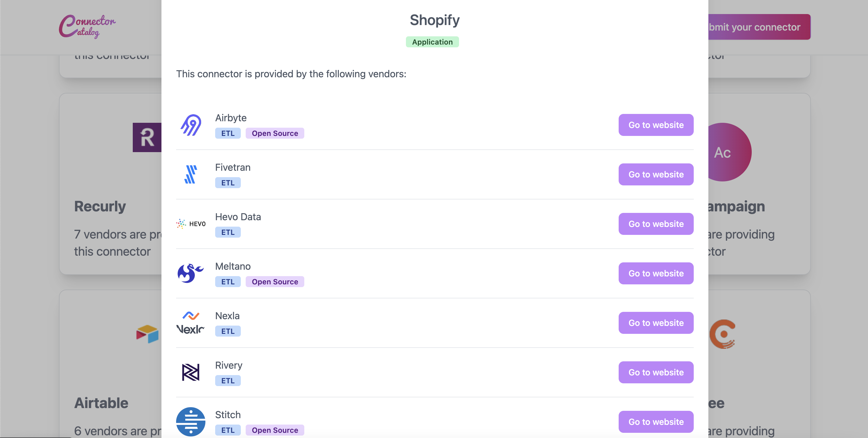Viewport: 868px width, 438px height.
Task: Click the Rivery logo icon
Action: [191, 372]
